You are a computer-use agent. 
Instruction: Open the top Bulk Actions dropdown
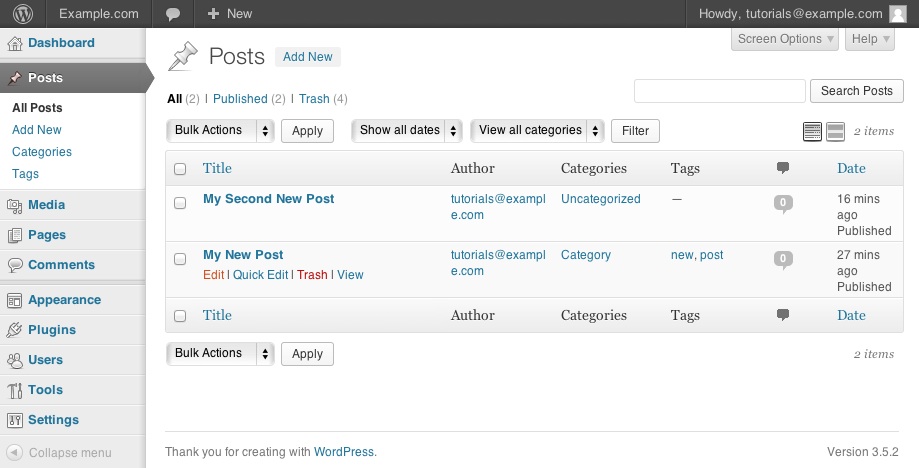tap(220, 130)
